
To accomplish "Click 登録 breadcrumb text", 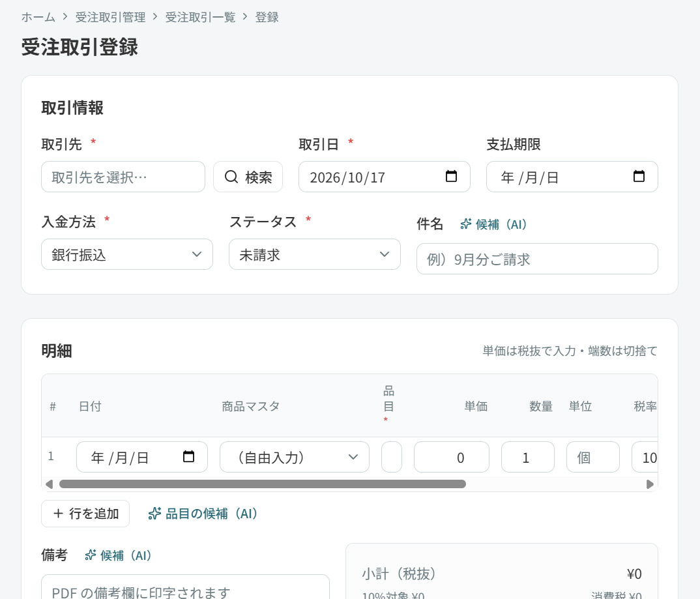I will (x=267, y=18).
